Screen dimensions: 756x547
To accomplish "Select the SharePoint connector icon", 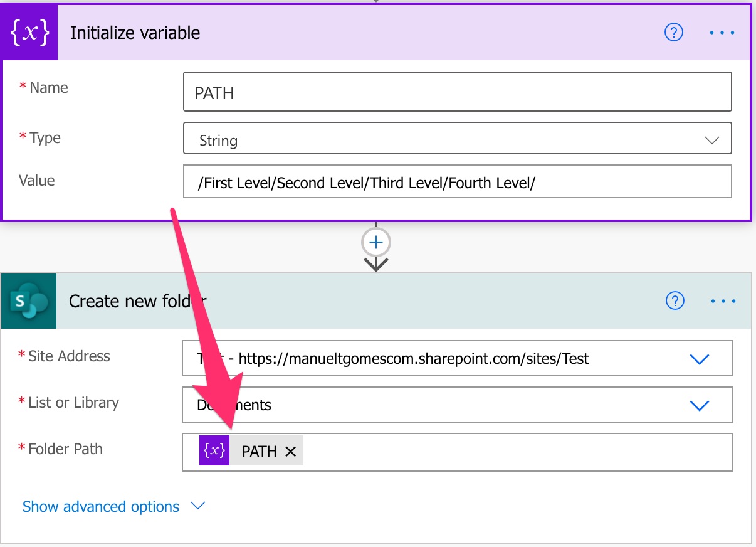I will tap(28, 300).
